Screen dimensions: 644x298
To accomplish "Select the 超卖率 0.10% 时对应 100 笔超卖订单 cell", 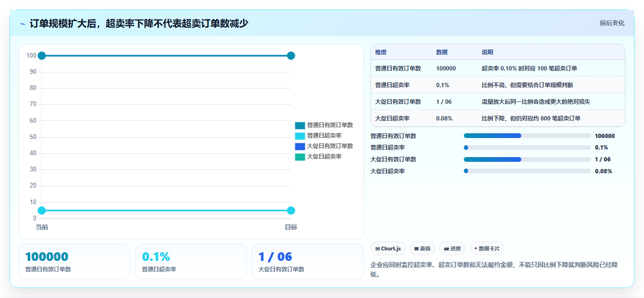I will (529, 69).
